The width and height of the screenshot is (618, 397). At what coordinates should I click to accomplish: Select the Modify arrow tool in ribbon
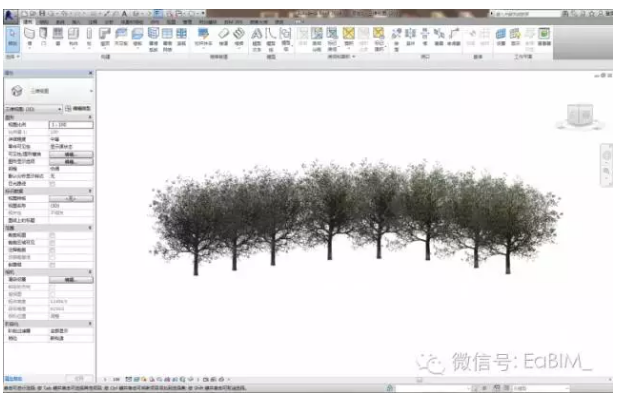point(13,38)
